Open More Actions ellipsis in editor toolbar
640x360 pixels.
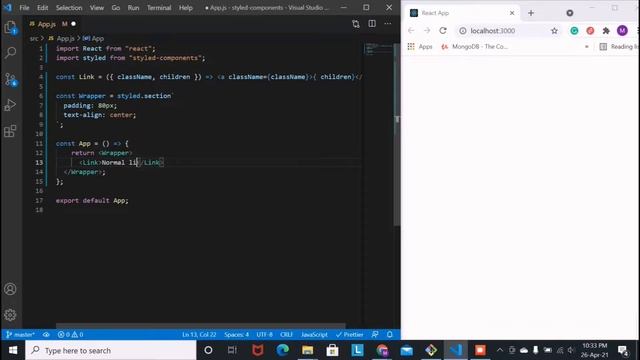pyautogui.click(x=388, y=24)
